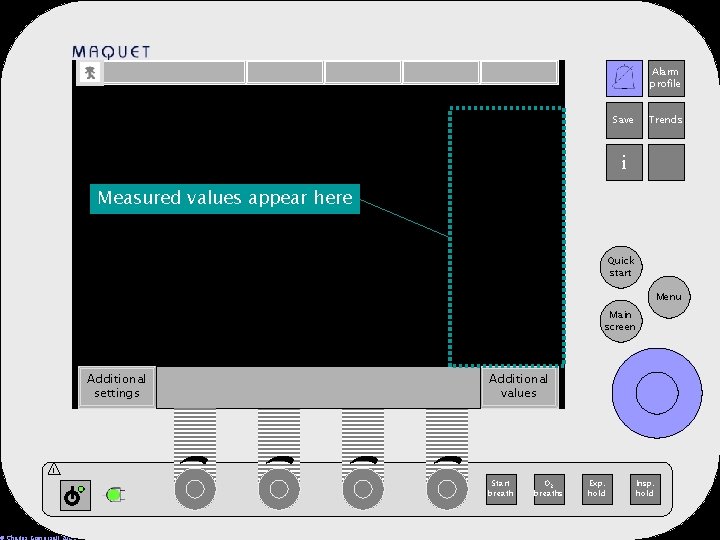
Task: Open the Menu
Action: [669, 297]
